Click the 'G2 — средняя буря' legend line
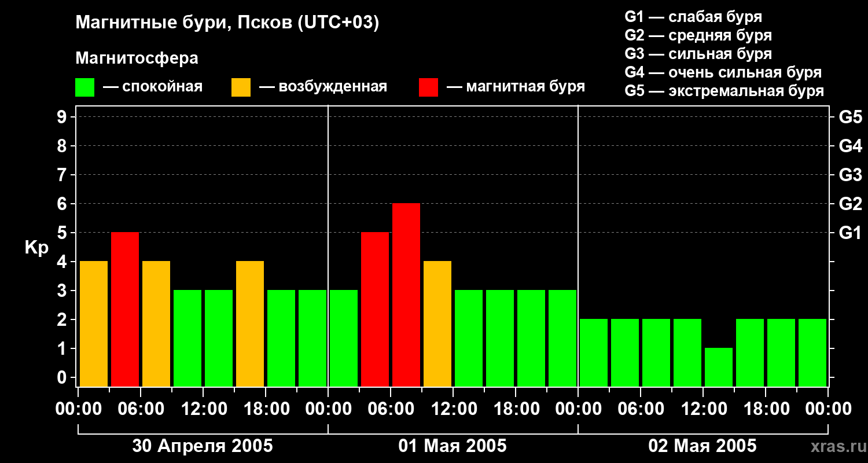This screenshot has width=868, height=463. tap(698, 35)
